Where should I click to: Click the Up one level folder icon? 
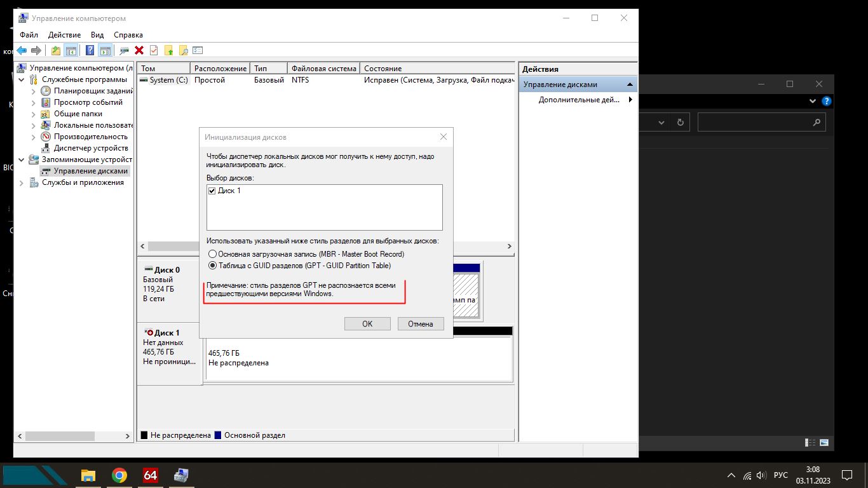coord(56,50)
